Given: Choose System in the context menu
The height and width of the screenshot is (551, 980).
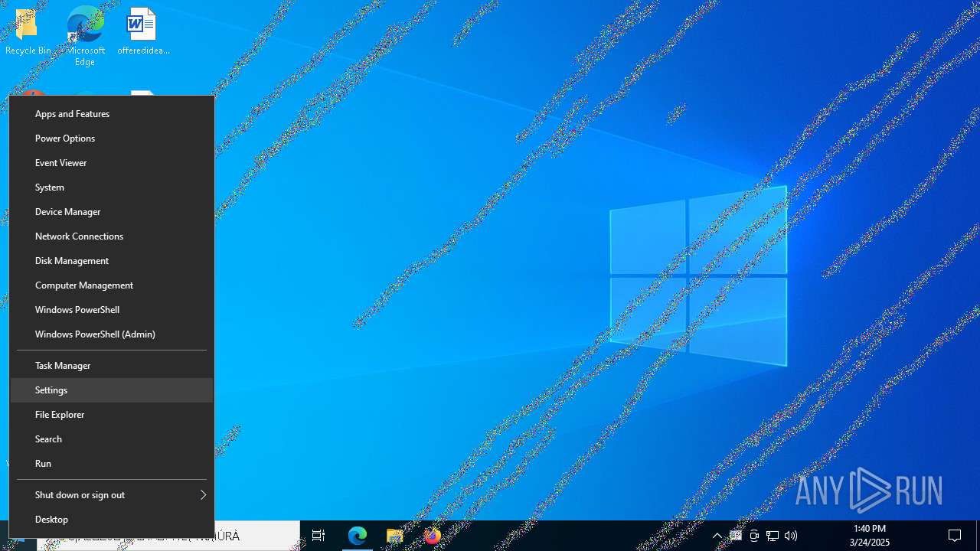Looking at the screenshot, I should (112, 187).
